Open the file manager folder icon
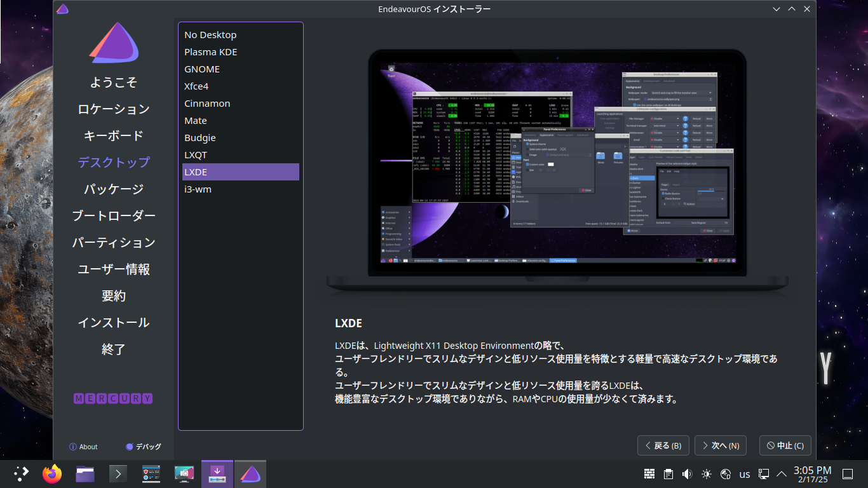 click(x=85, y=474)
